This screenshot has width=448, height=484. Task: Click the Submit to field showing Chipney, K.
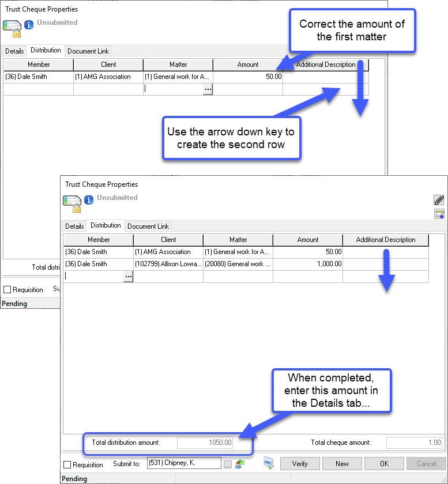pos(184,463)
